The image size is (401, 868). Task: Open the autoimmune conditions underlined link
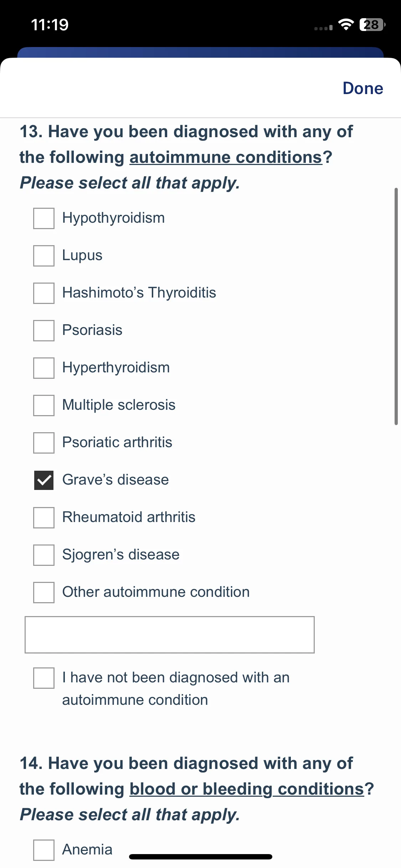coord(226,157)
